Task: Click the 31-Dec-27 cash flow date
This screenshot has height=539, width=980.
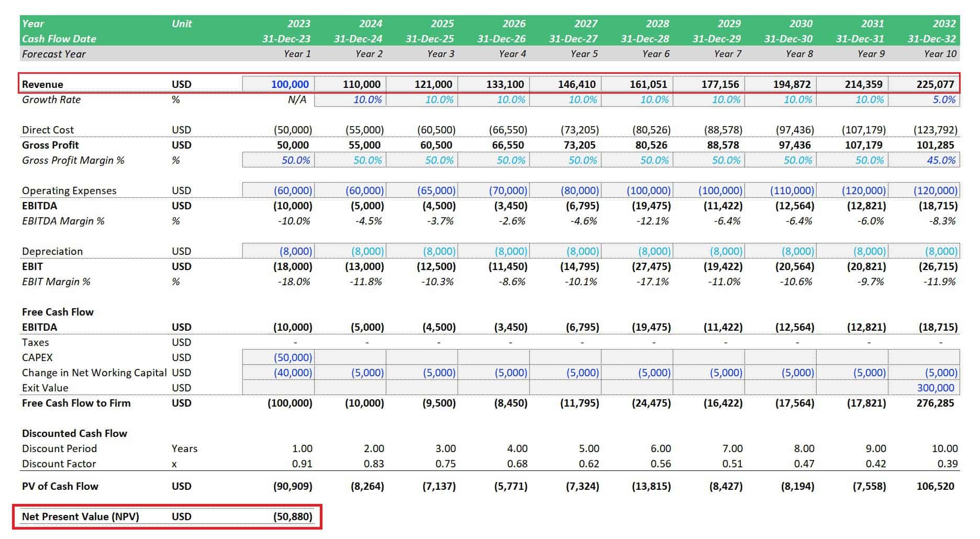Action: point(573,39)
